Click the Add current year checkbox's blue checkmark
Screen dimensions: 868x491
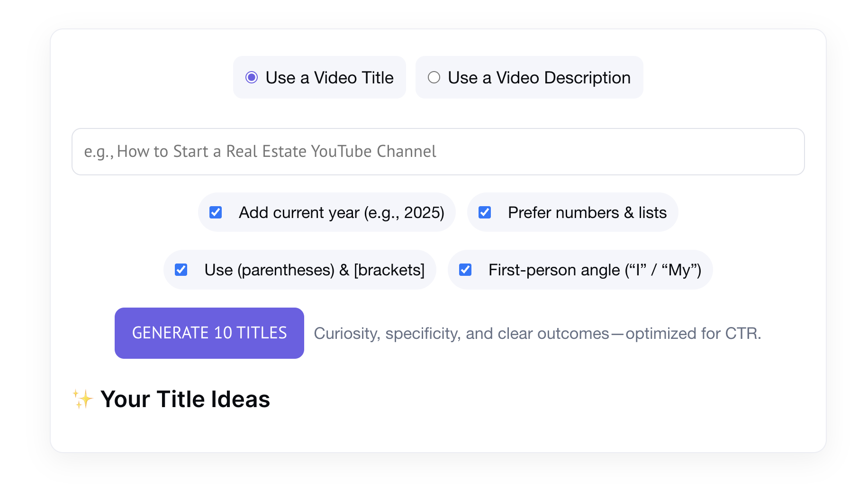216,212
